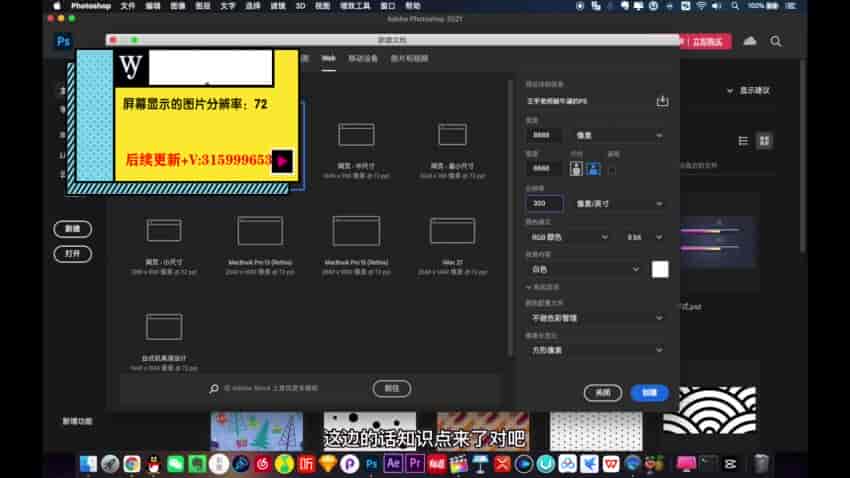Click the volume icon in menu bar
This screenshot has height=478, width=850.
(x=717, y=6)
